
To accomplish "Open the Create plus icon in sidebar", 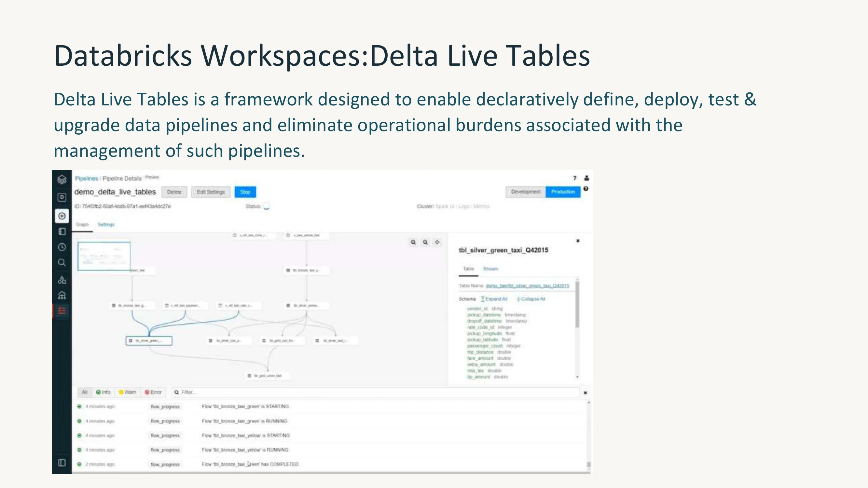I will point(62,216).
